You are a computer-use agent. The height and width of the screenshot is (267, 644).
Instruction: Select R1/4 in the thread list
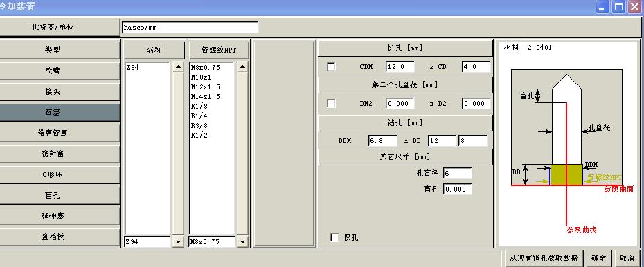(x=199, y=116)
